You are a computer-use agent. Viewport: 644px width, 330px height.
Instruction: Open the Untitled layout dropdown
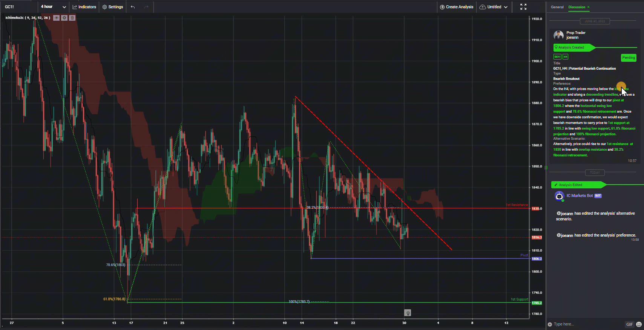[494, 7]
